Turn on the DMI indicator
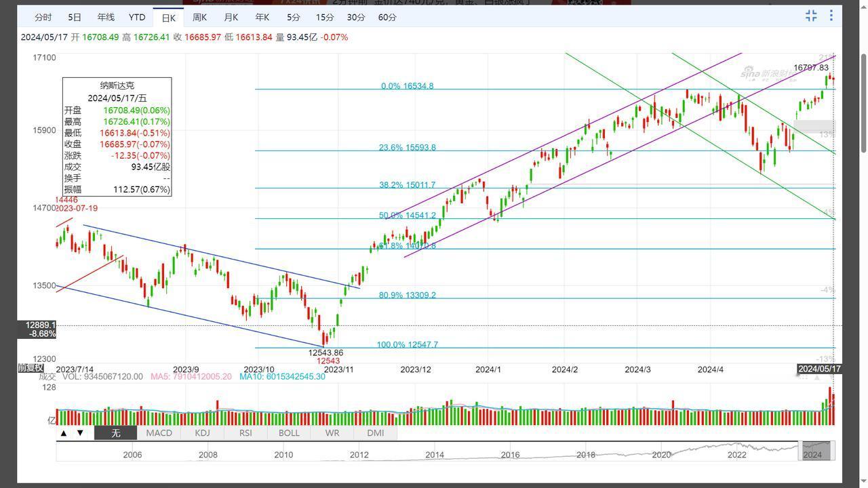Image resolution: width=868 pixels, height=488 pixels. (x=375, y=432)
